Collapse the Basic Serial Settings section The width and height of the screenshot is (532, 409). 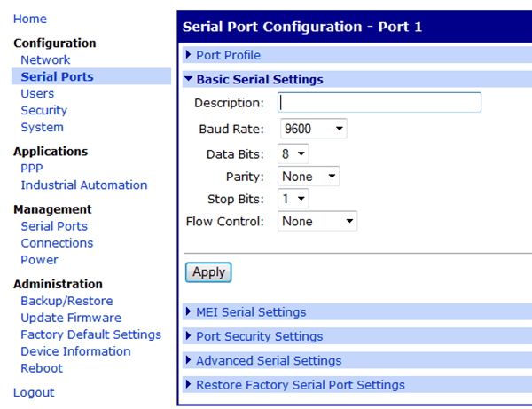(x=259, y=79)
